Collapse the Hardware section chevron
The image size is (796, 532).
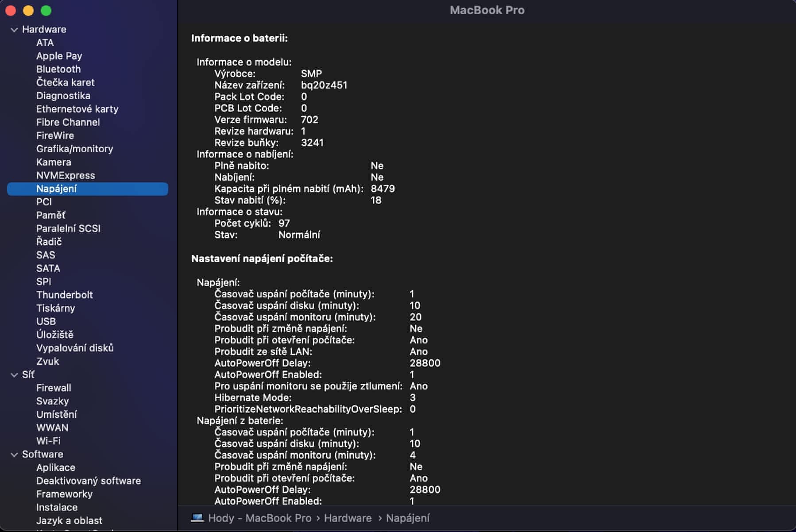click(14, 30)
